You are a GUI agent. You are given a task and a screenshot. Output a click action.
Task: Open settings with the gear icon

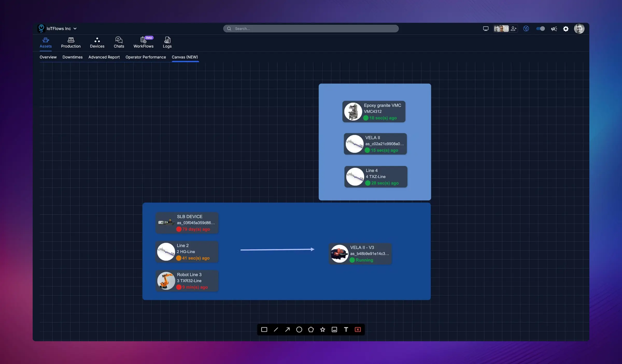click(x=566, y=28)
